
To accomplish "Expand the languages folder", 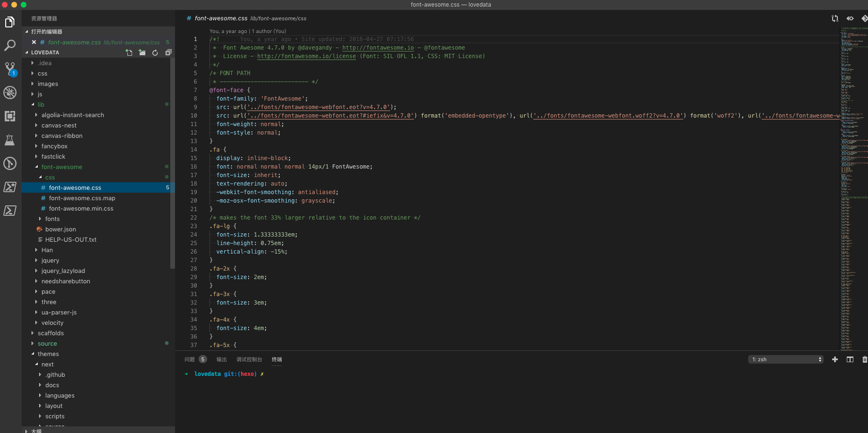I will click(x=98, y=395).
